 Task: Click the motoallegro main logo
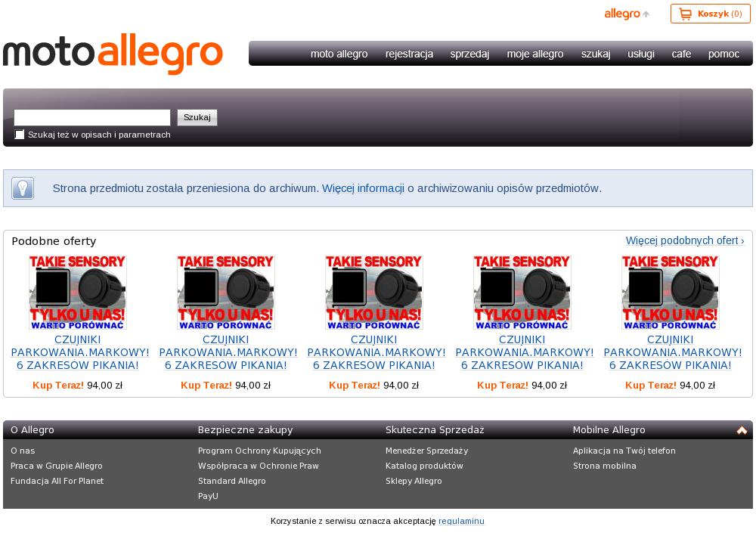(x=113, y=54)
